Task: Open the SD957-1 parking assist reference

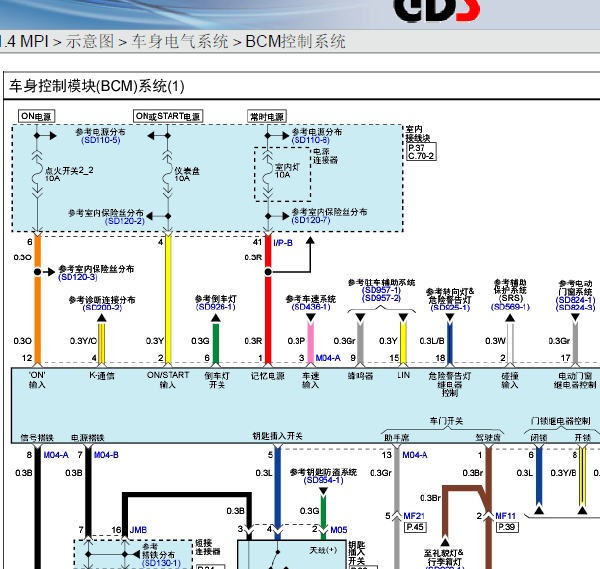Action: 381,290
